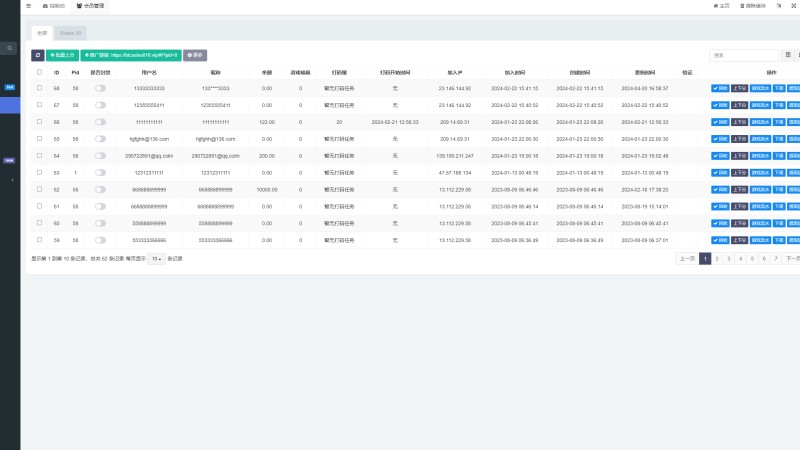Click the check-mark button in row ID 61
Image resolution: width=800 pixels, height=450 pixels.
click(x=720, y=206)
